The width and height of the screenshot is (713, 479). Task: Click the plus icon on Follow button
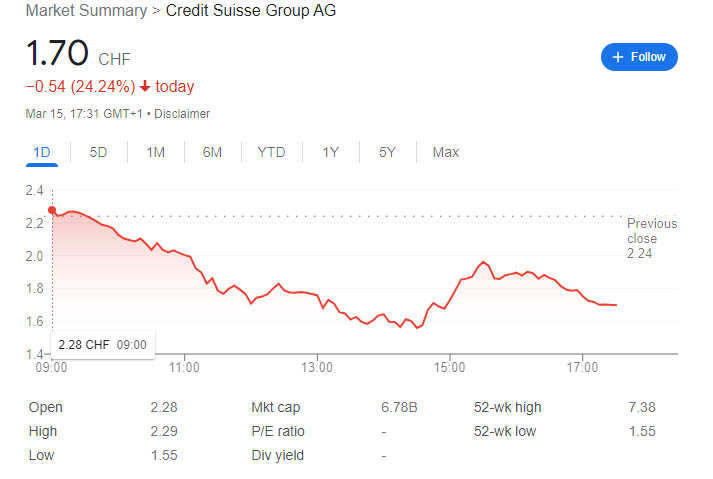click(618, 57)
